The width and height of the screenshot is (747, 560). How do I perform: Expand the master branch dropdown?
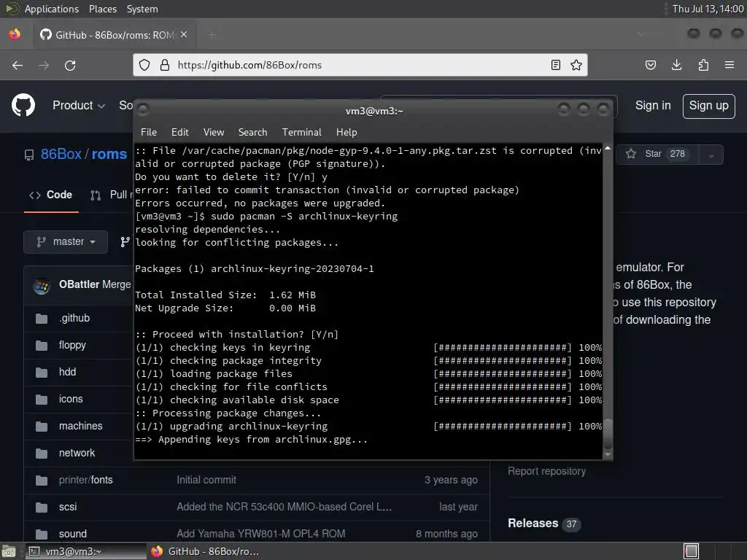pos(66,242)
